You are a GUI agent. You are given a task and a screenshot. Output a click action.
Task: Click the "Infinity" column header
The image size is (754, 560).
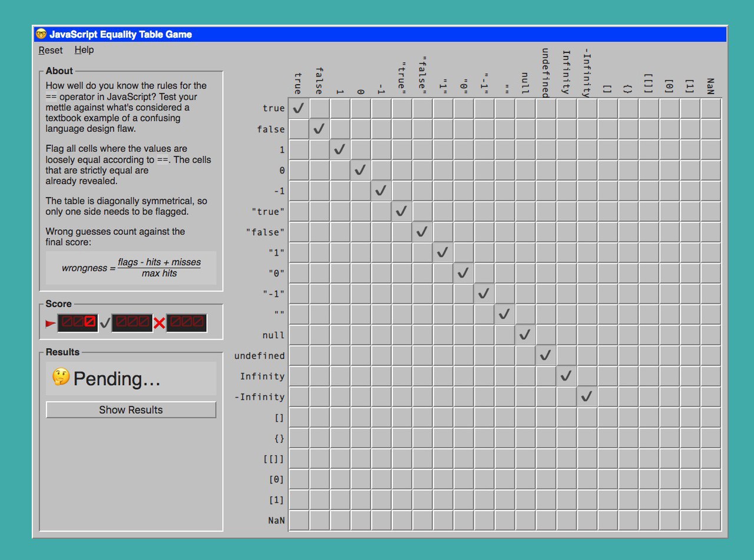tap(566, 72)
